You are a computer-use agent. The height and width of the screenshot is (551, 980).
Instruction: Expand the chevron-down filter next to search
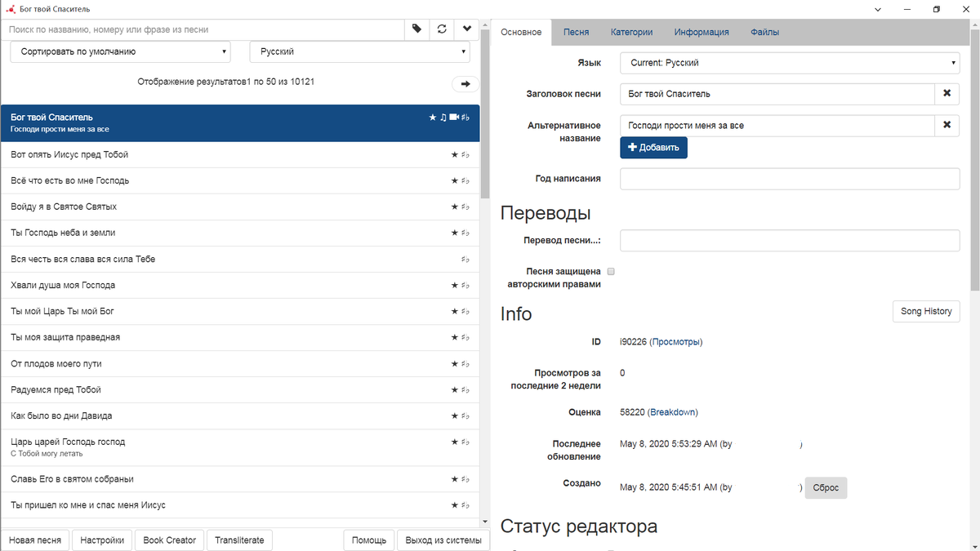click(466, 29)
